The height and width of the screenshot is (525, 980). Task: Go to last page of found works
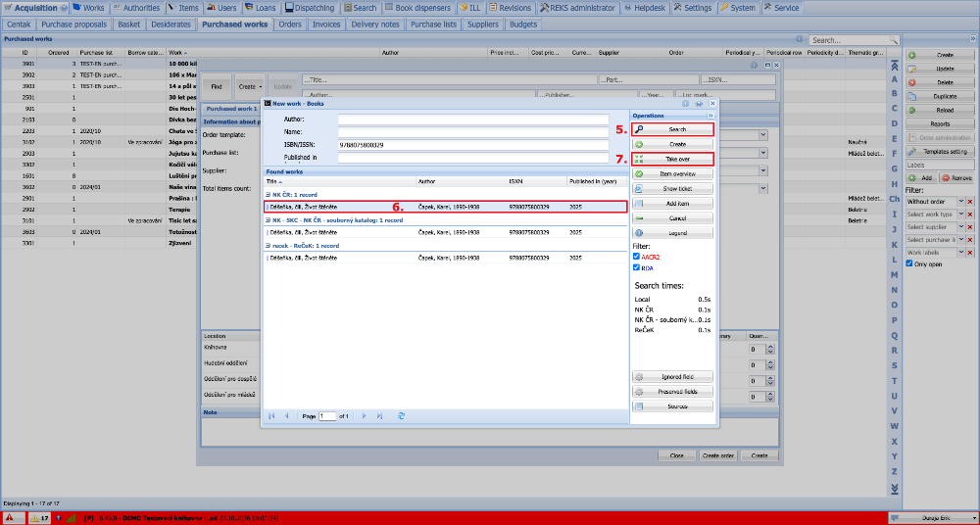click(x=379, y=415)
